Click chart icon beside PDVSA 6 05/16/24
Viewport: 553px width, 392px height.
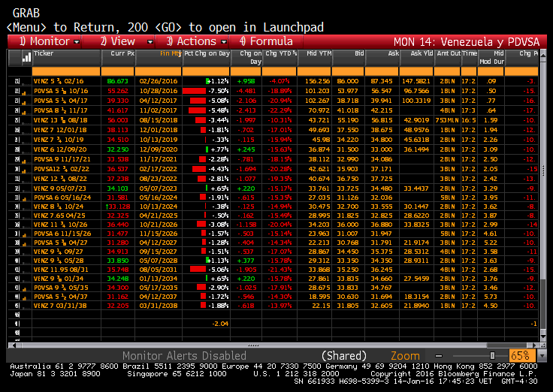[24, 200]
